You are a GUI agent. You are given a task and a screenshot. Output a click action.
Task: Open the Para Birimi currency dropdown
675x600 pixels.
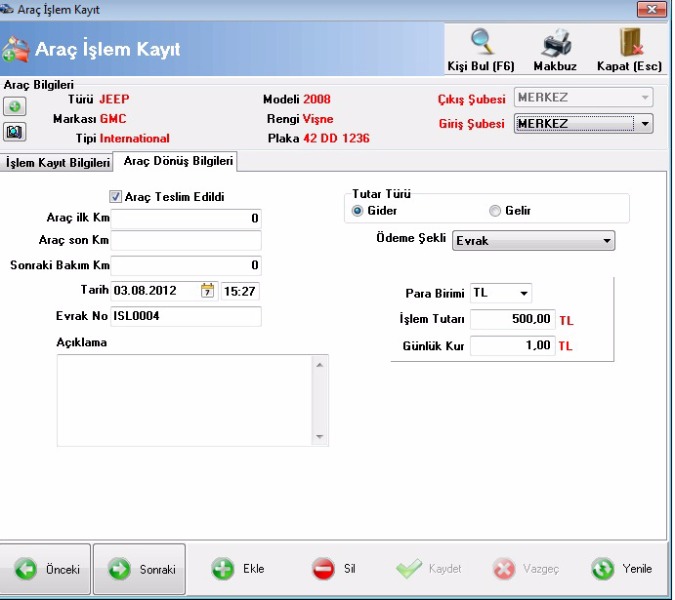tap(523, 294)
